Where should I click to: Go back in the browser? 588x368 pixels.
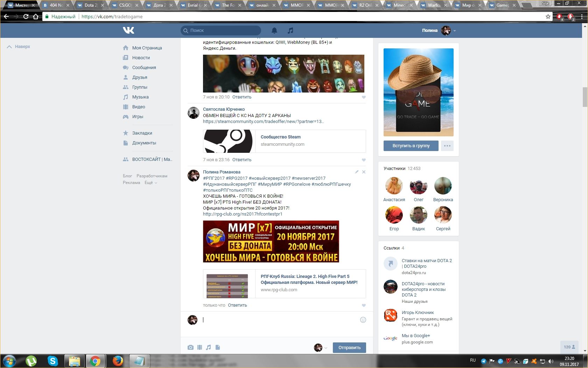coord(6,16)
